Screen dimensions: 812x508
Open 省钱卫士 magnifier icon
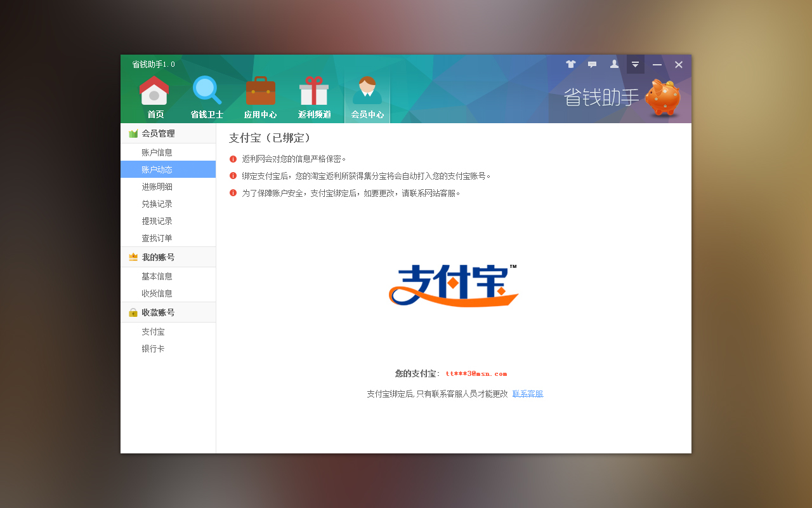207,98
